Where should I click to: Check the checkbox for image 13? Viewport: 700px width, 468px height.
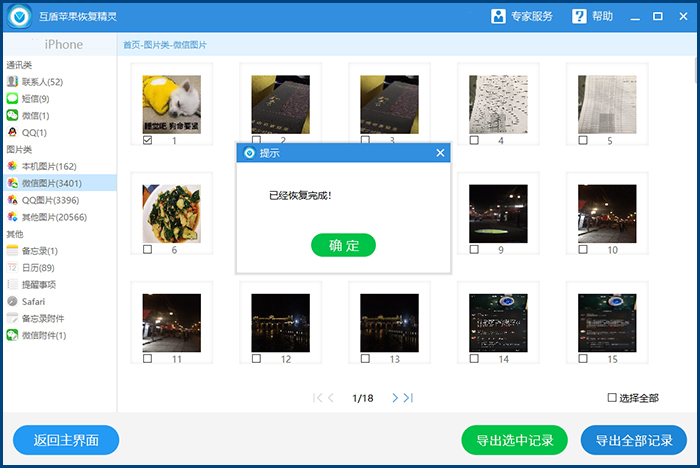click(x=365, y=358)
